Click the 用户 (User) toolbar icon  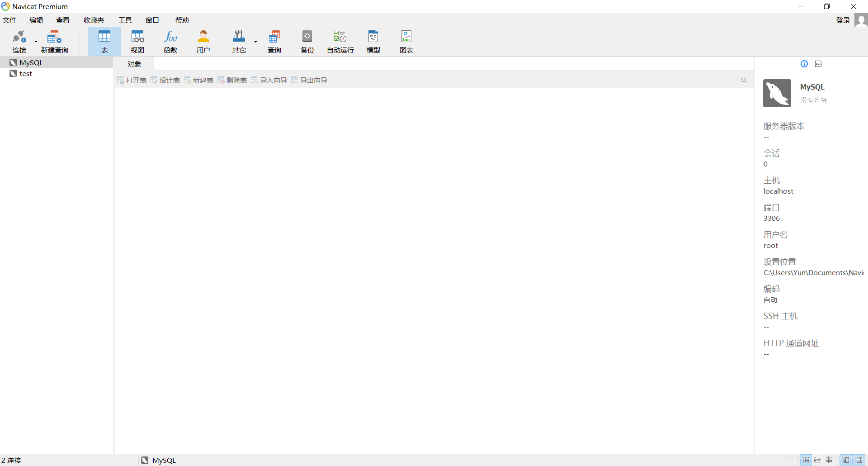203,42
